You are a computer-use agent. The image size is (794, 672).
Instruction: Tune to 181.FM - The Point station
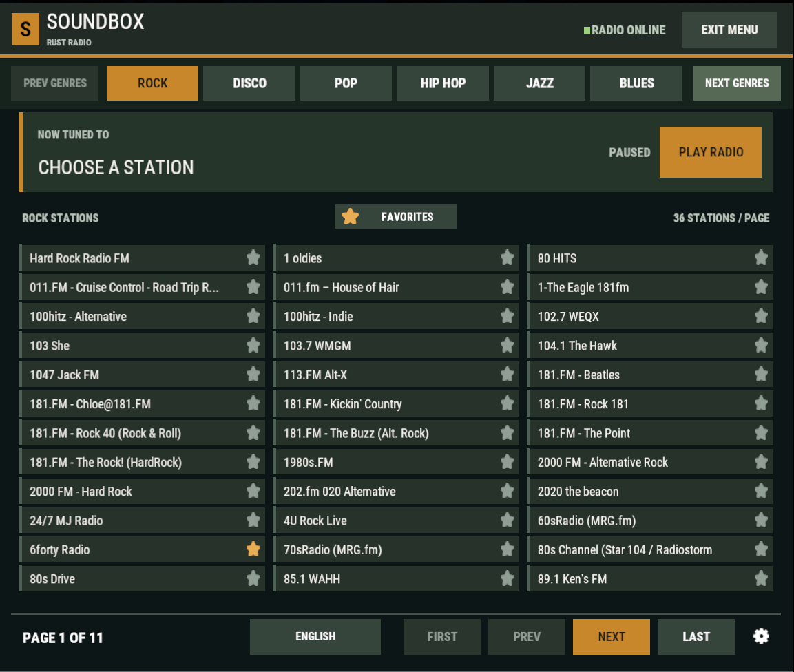[x=650, y=433]
